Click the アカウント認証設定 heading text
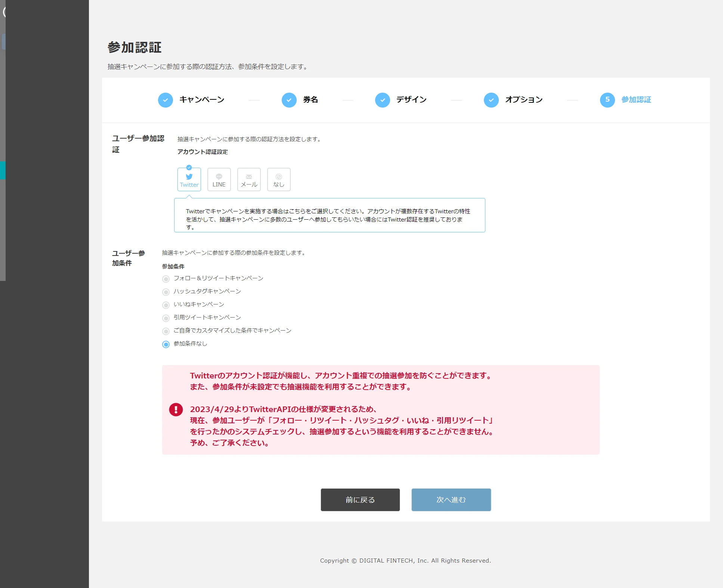This screenshot has height=588, width=723. pos(203,152)
